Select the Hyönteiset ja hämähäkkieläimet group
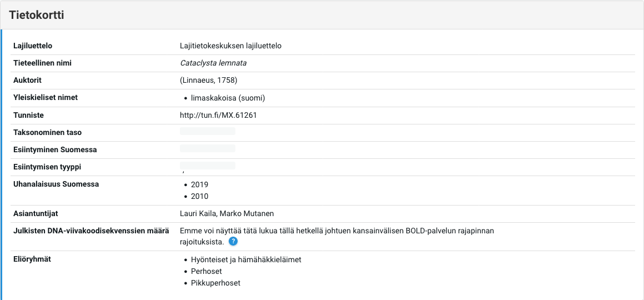This screenshot has width=644, height=300. click(x=245, y=259)
